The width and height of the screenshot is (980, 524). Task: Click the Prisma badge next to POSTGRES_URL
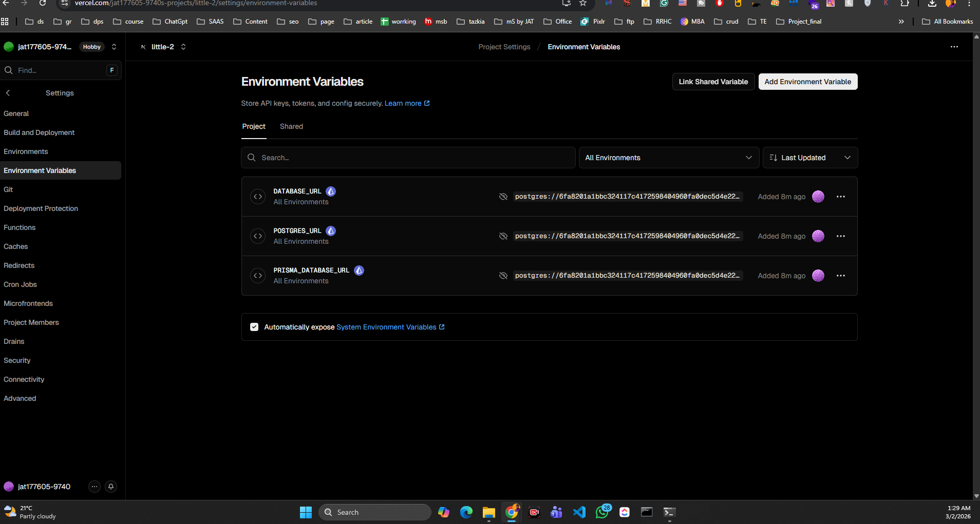click(331, 231)
